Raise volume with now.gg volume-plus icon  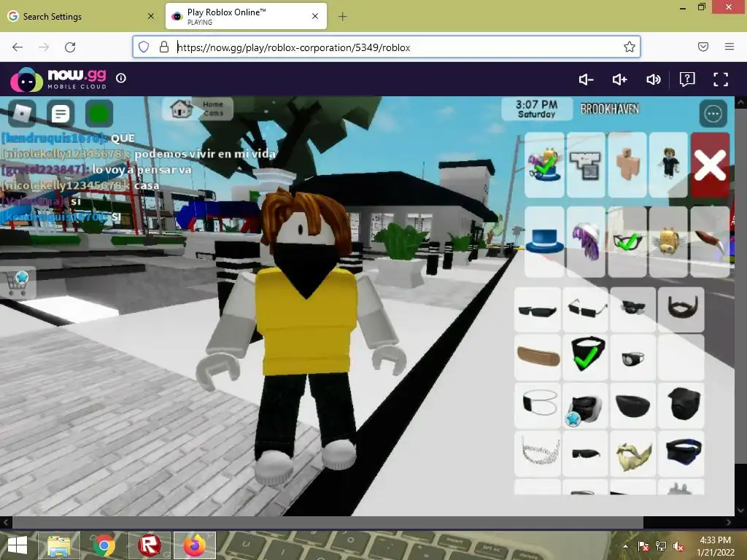click(x=619, y=79)
